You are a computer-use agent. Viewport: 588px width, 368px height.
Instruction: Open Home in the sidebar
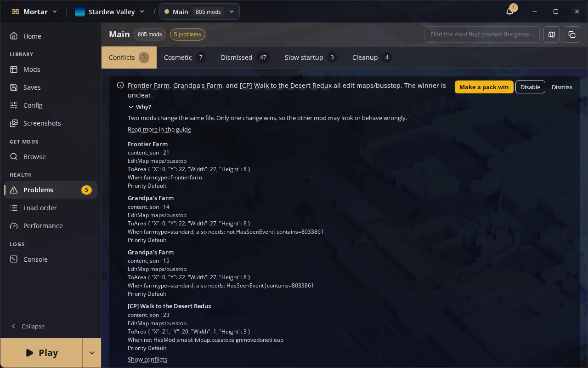click(x=51, y=36)
